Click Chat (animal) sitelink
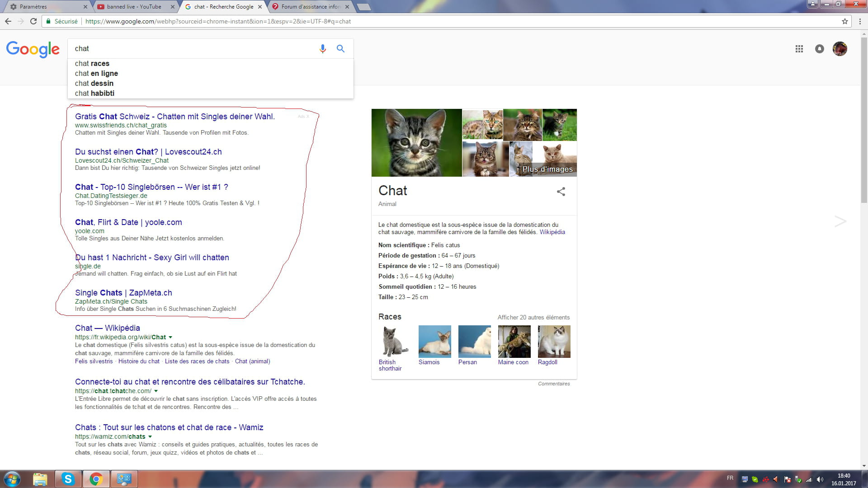 pyautogui.click(x=252, y=361)
